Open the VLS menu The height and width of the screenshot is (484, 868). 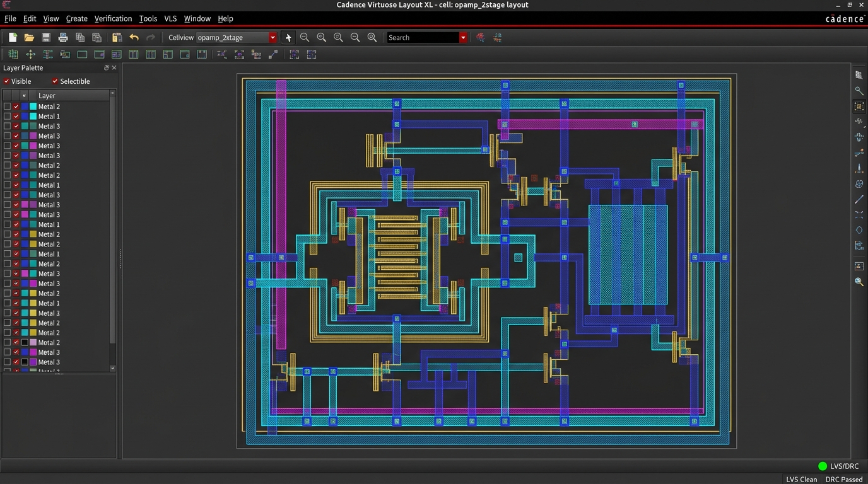(x=170, y=18)
